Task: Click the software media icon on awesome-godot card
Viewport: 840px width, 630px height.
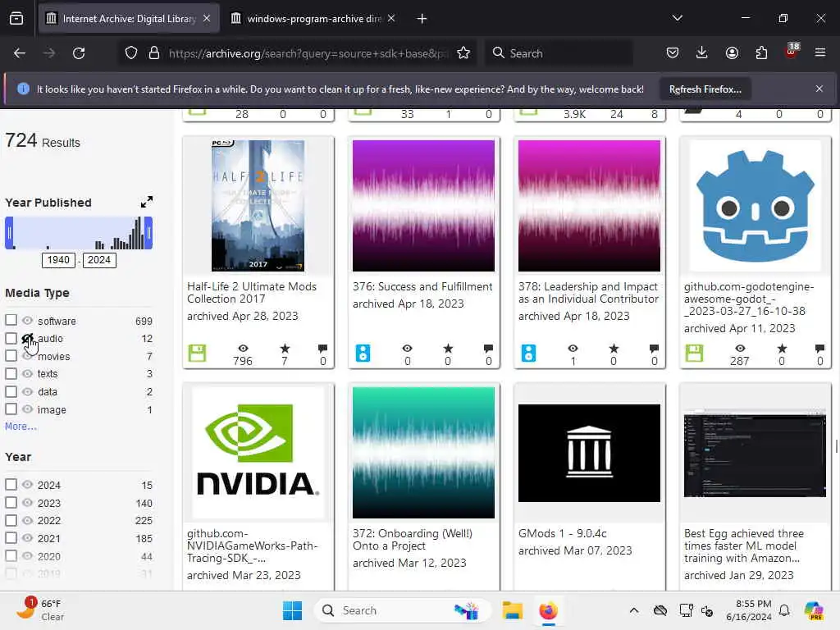Action: tap(694, 353)
